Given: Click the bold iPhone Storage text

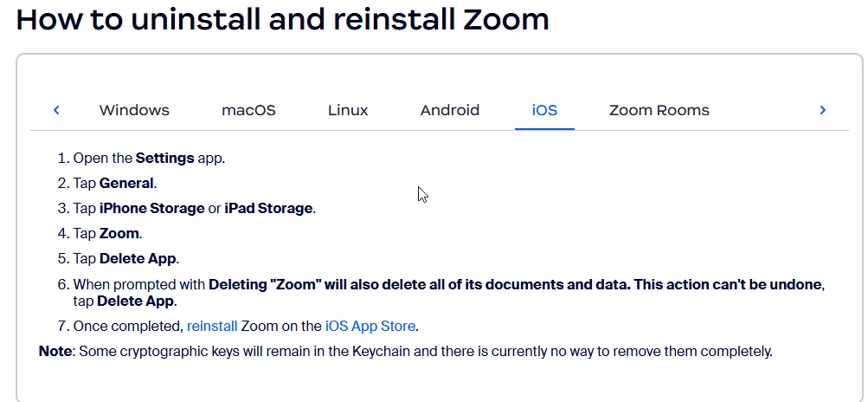Looking at the screenshot, I should (x=152, y=209).
